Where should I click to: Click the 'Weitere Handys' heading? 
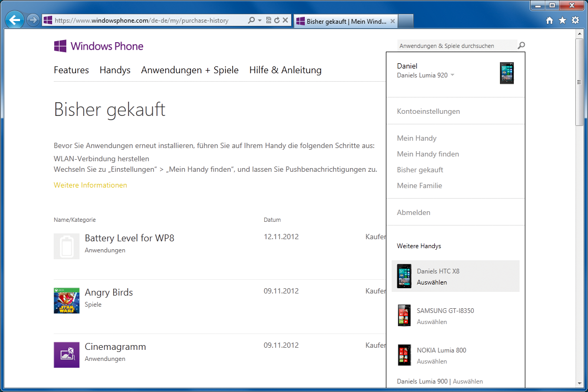point(419,246)
